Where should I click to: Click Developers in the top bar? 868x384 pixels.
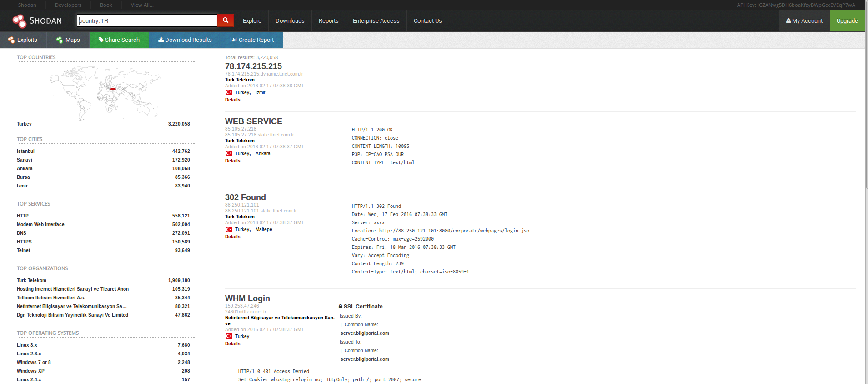[68, 5]
